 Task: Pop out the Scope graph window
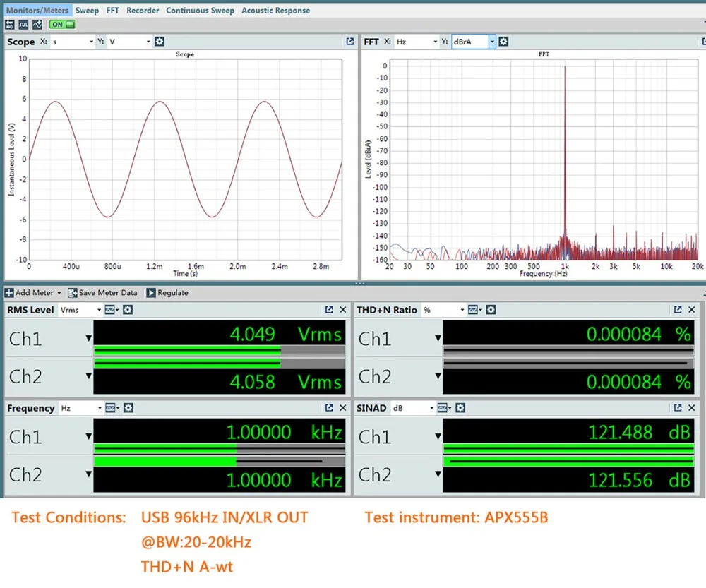(350, 42)
